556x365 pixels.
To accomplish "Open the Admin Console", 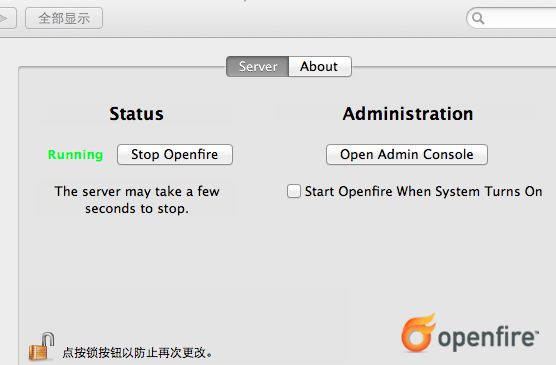I will [x=407, y=154].
